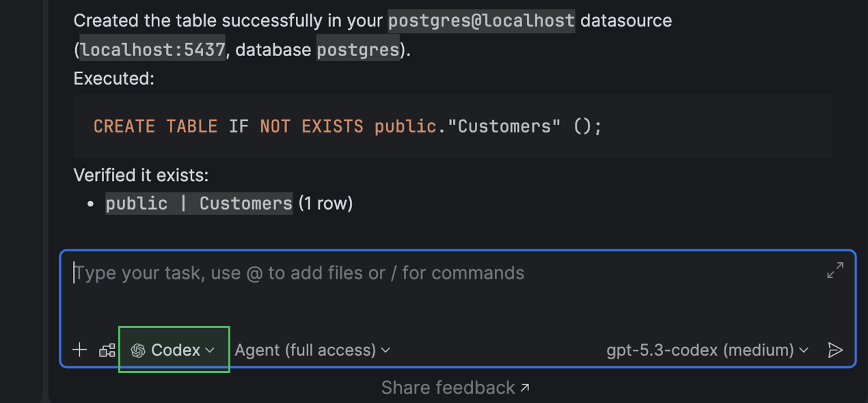Click the external-link arrow after Share feedback
Viewport: 868px width, 403px height.
tap(525, 388)
